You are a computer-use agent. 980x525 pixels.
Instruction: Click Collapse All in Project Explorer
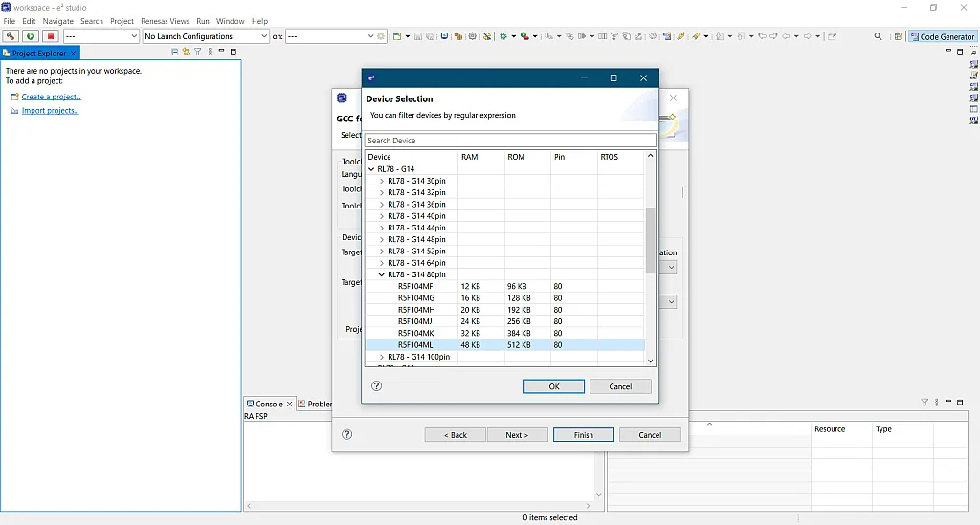pyautogui.click(x=174, y=52)
